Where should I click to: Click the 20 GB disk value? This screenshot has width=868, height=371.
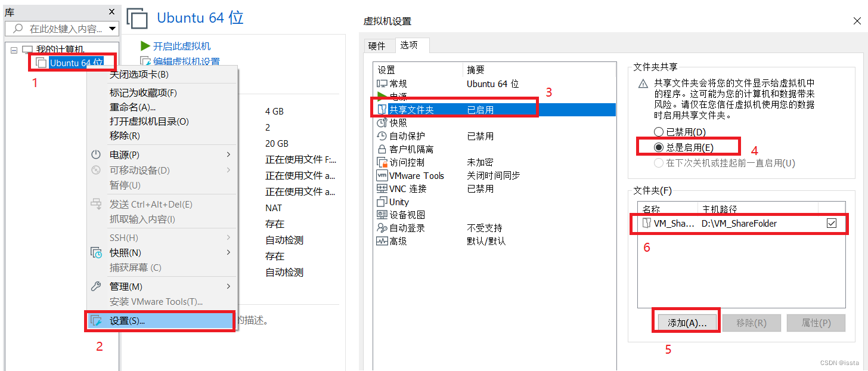pyautogui.click(x=277, y=144)
